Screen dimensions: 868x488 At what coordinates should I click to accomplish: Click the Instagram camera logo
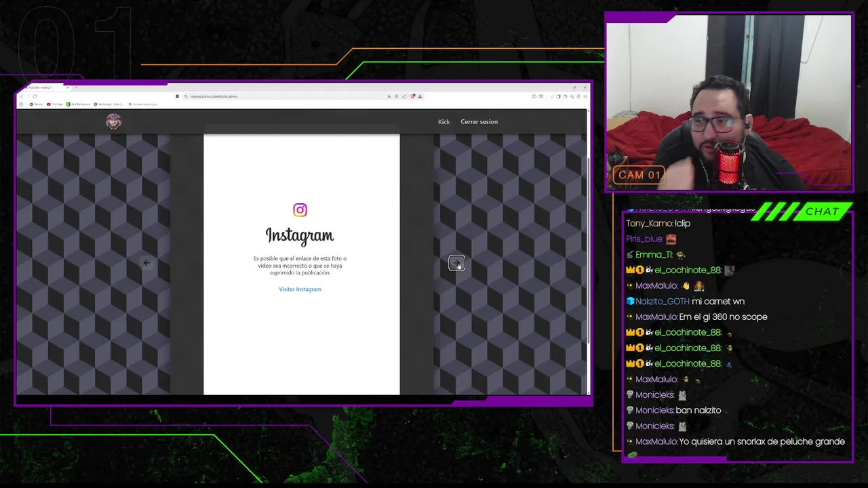coord(300,210)
